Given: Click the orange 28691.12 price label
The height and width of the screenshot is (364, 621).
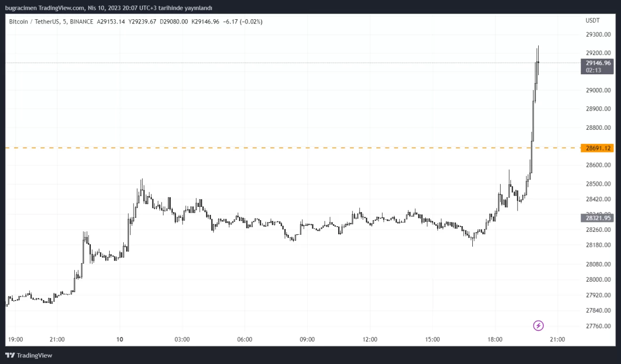Looking at the screenshot, I should point(598,148).
